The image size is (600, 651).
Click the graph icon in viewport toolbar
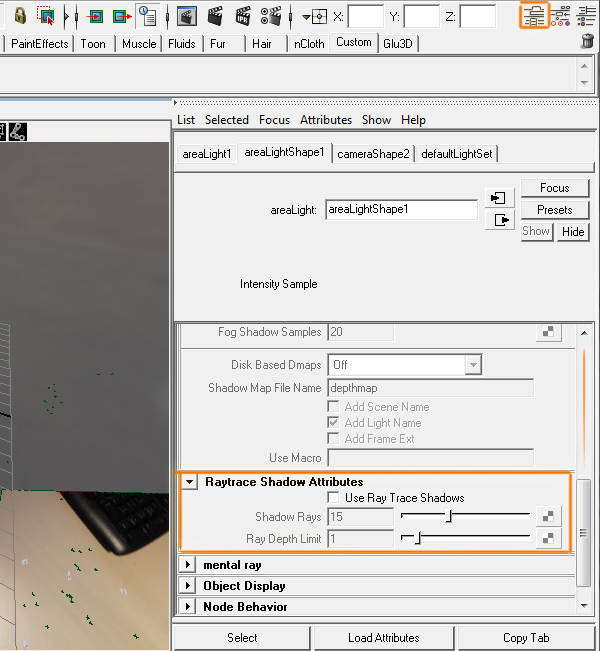18,132
